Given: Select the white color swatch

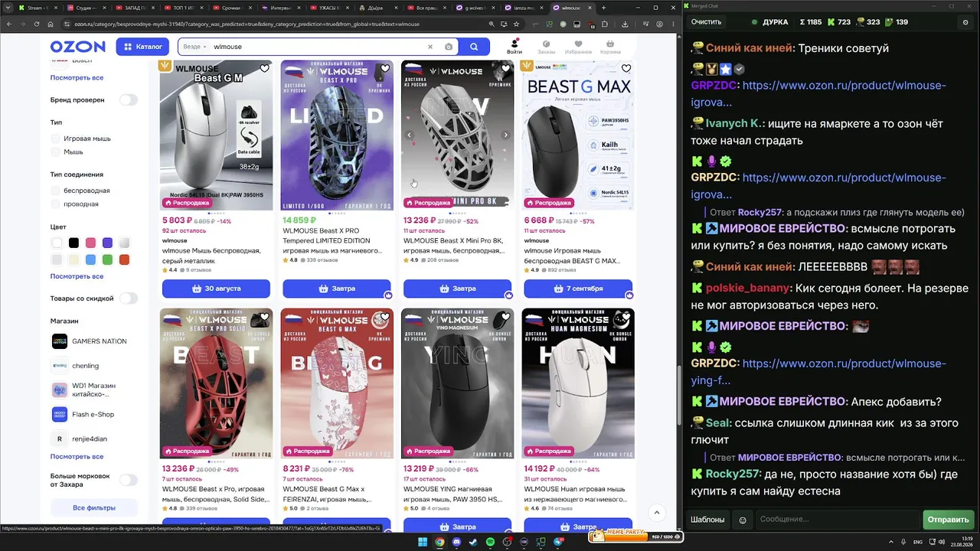Looking at the screenshot, I should pos(57,243).
